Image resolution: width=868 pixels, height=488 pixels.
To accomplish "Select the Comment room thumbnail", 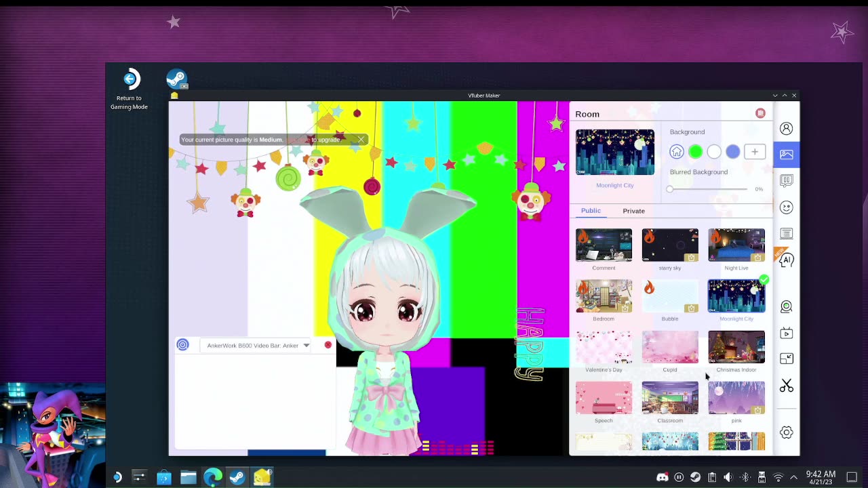I will pyautogui.click(x=604, y=245).
